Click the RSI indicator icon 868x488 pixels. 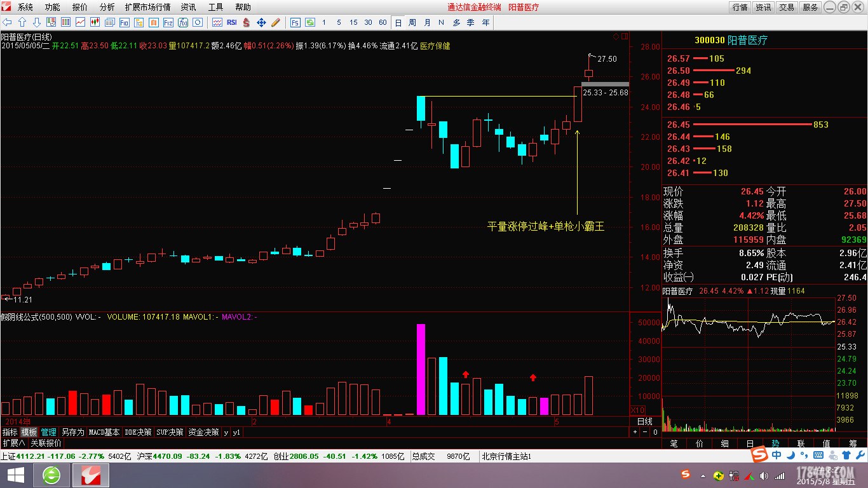(232, 22)
